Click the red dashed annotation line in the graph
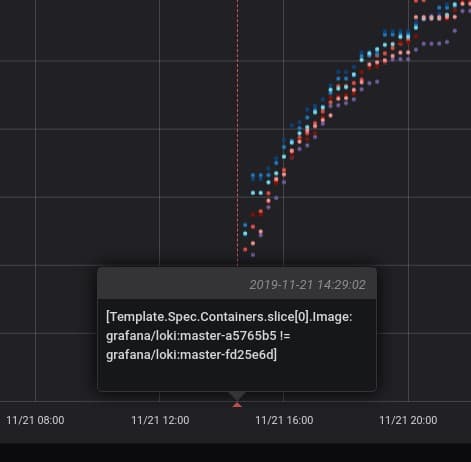Screen dimensions: 471x462 tap(237, 133)
